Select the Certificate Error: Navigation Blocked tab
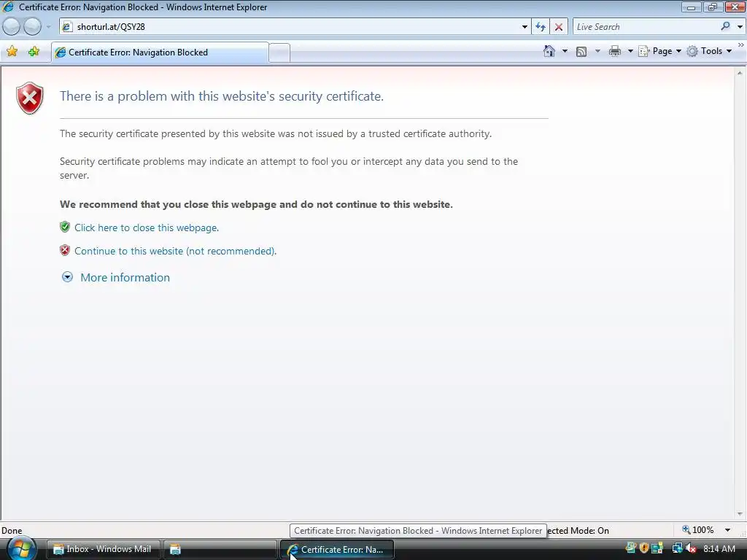Image resolution: width=747 pixels, height=560 pixels. pyautogui.click(x=160, y=52)
